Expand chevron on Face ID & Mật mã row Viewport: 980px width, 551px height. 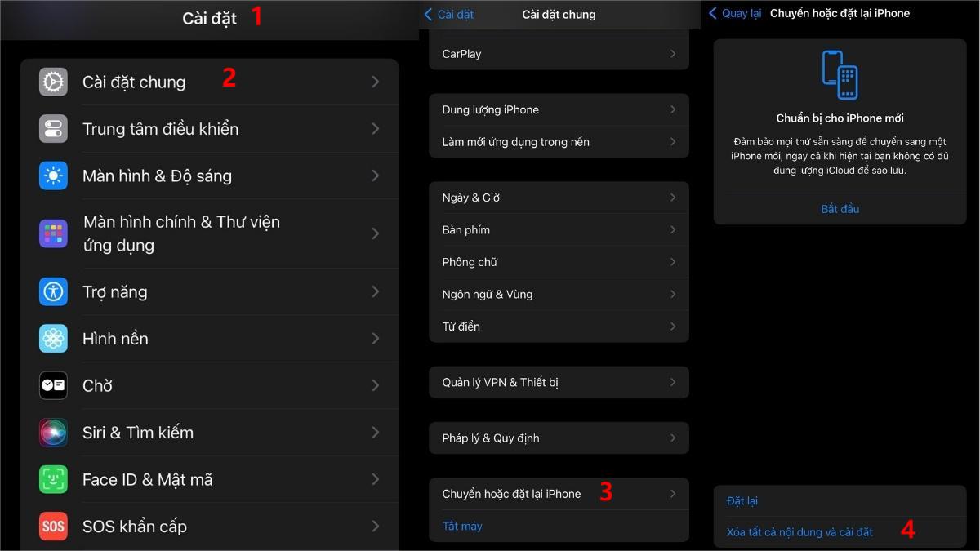[x=376, y=479]
